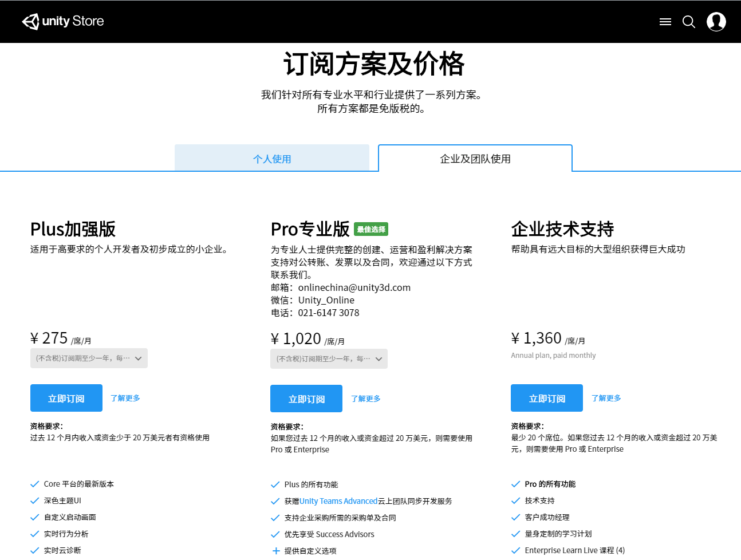
Task: Click the WeChat ID Unity_Online
Action: [x=326, y=300]
